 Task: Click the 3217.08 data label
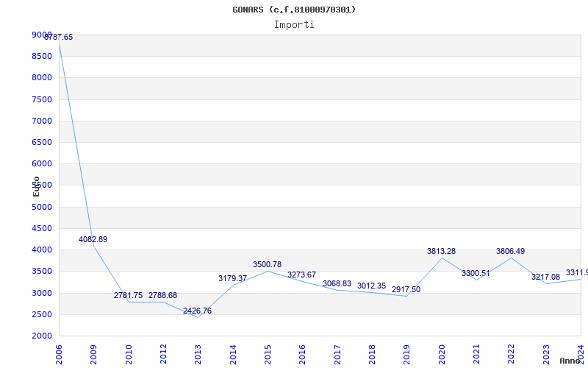(545, 277)
